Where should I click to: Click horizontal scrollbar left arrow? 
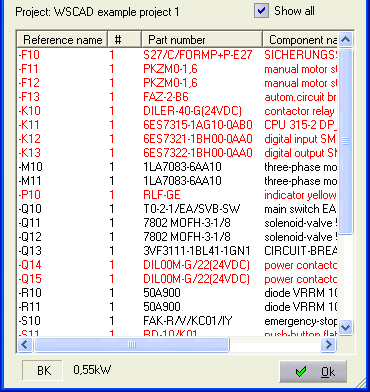(25, 344)
